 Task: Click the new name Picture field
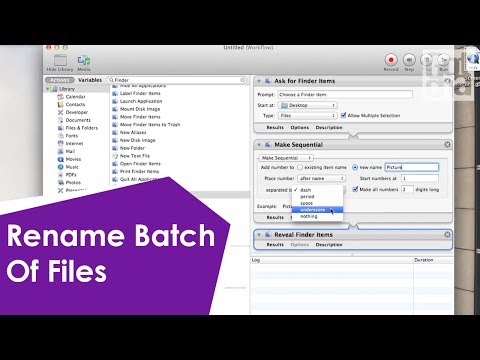[x=412, y=167]
